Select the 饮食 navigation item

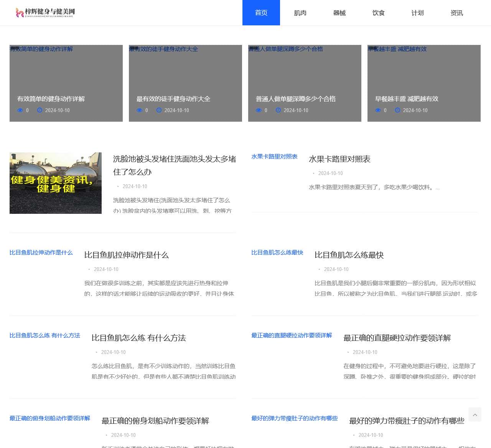coord(378,13)
